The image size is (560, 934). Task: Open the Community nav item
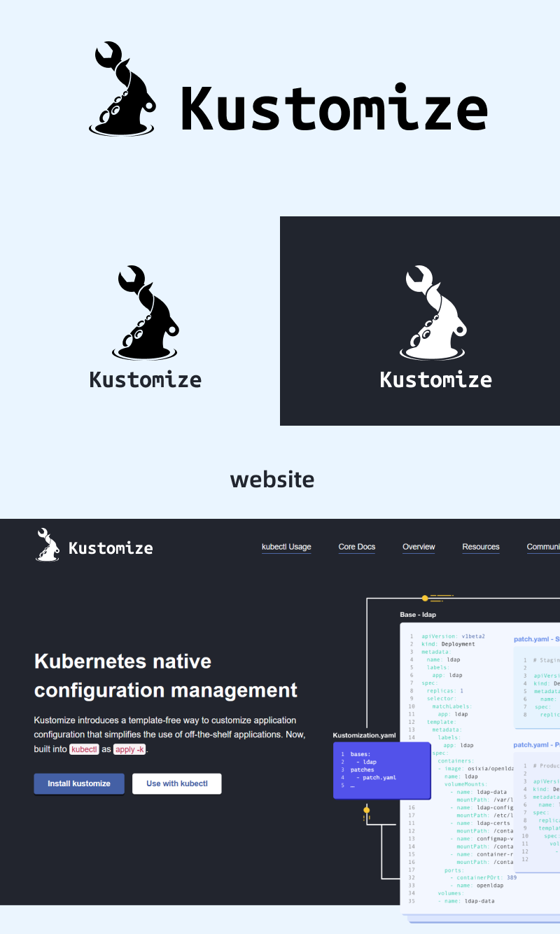pyautogui.click(x=543, y=547)
